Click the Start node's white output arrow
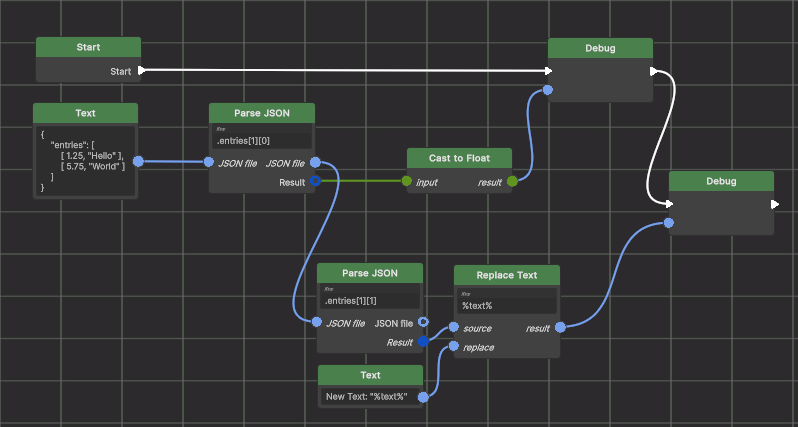Viewport: 798px width, 427px height. [x=141, y=71]
